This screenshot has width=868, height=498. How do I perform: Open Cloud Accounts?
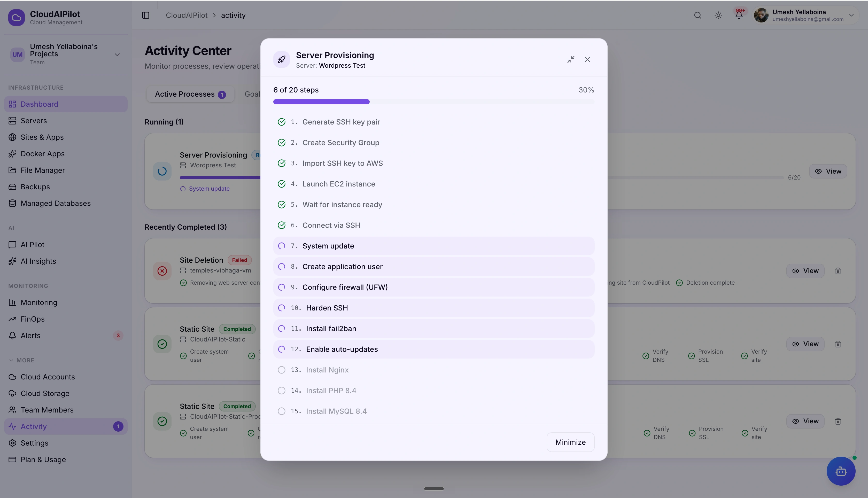coord(66,377)
